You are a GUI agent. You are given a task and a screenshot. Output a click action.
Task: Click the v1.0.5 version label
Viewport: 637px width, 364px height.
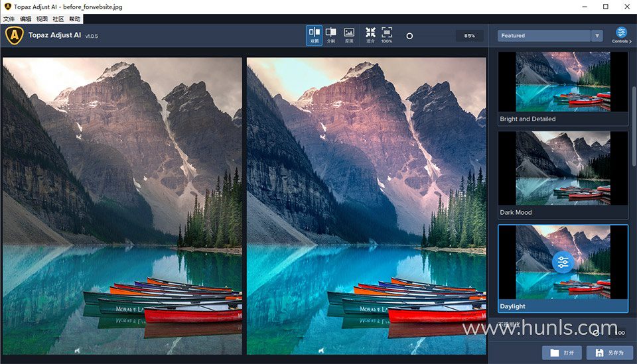(x=92, y=36)
